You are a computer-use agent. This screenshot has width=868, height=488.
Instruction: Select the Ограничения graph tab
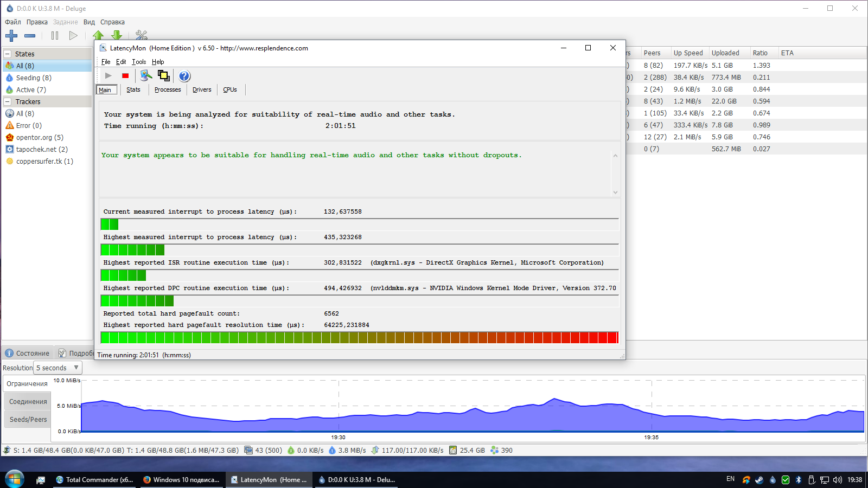click(27, 384)
